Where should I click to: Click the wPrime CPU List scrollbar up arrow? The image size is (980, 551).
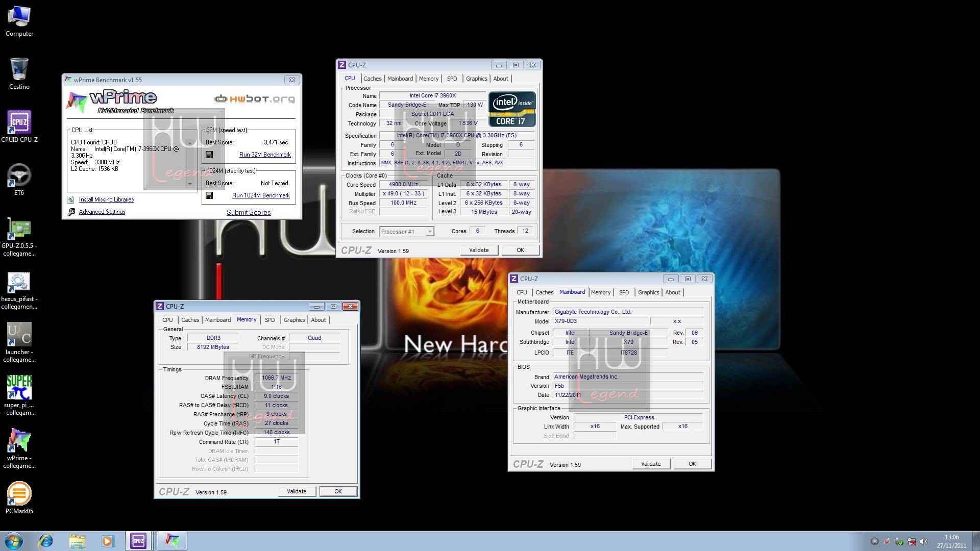190,143
